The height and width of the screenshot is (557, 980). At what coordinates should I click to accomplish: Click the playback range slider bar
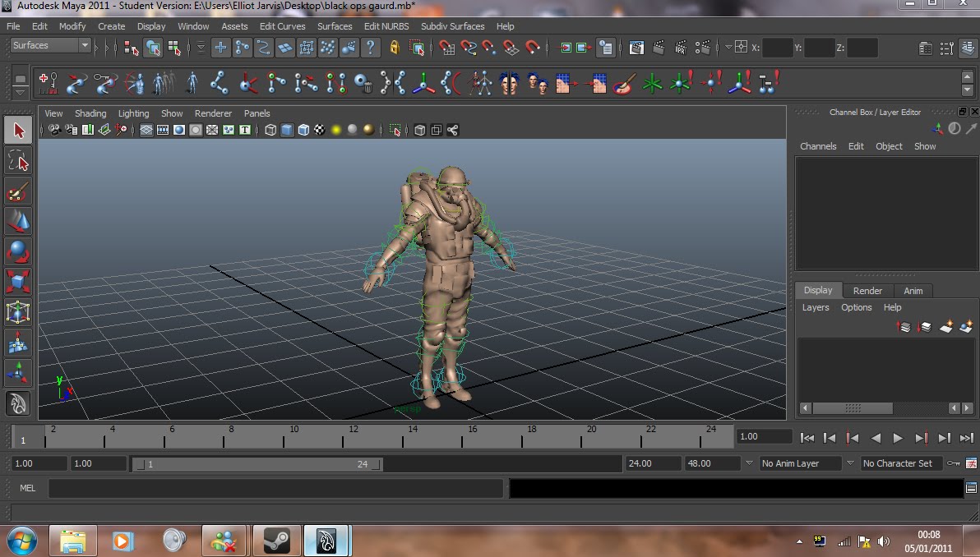point(257,464)
